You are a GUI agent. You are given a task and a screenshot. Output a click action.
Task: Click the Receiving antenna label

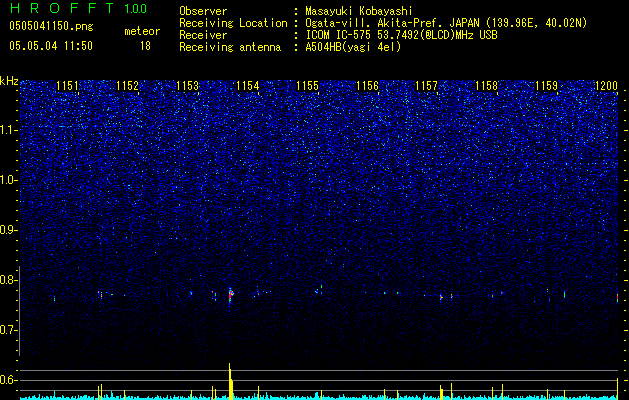tap(230, 47)
